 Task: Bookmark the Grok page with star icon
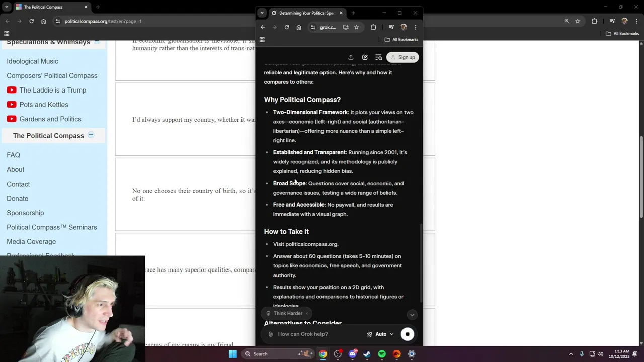pyautogui.click(x=356, y=27)
